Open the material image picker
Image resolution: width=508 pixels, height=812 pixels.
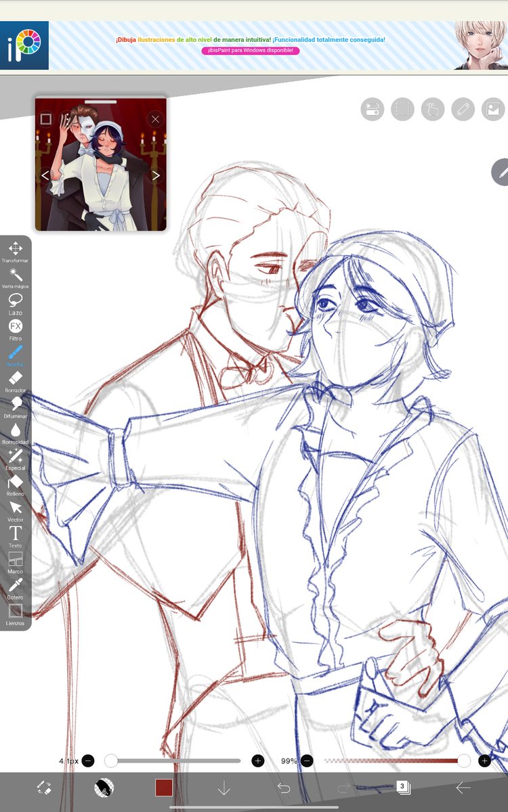click(493, 110)
